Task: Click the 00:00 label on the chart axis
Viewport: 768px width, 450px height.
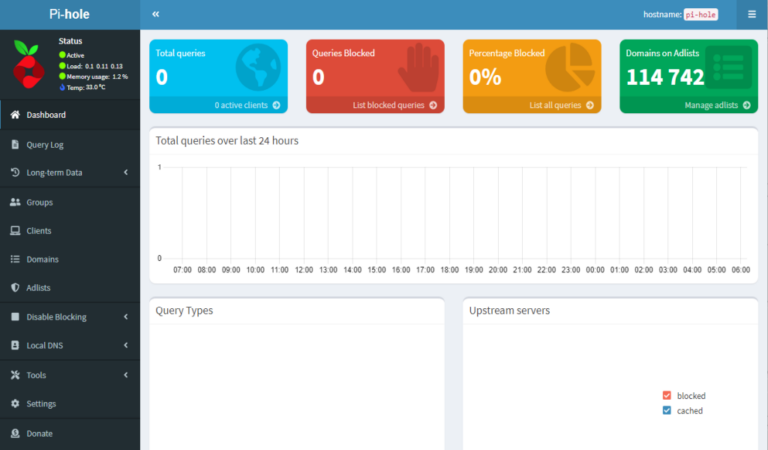Action: [x=595, y=270]
